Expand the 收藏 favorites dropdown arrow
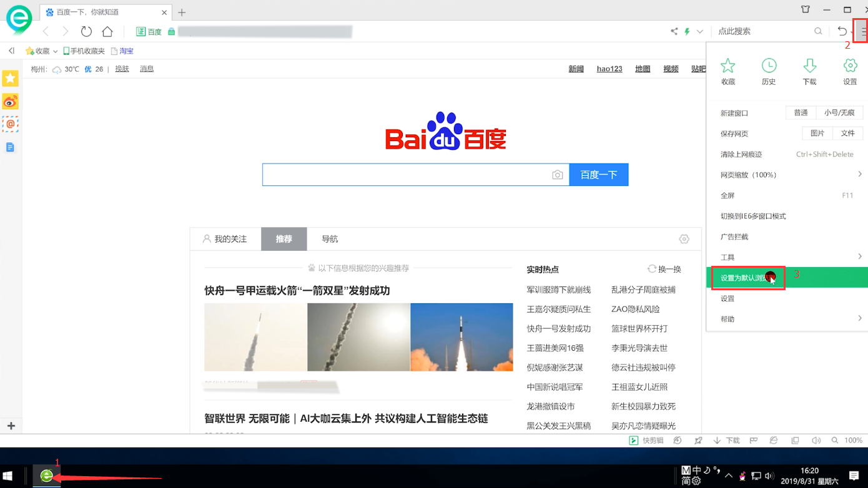Screen dimensions: 868x488 55,51
